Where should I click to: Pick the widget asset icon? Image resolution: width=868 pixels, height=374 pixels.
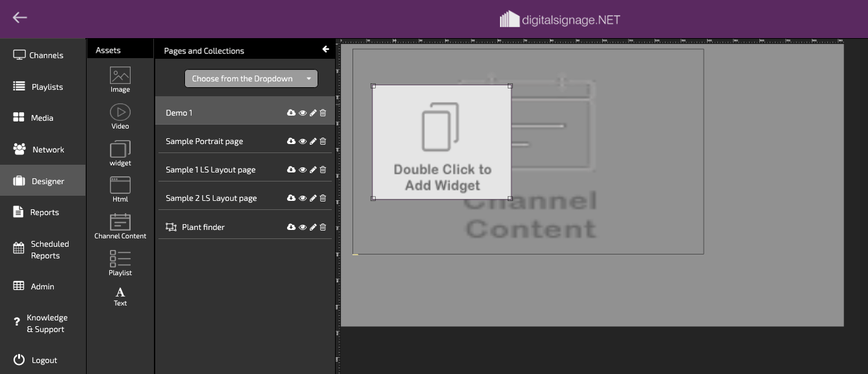120,149
